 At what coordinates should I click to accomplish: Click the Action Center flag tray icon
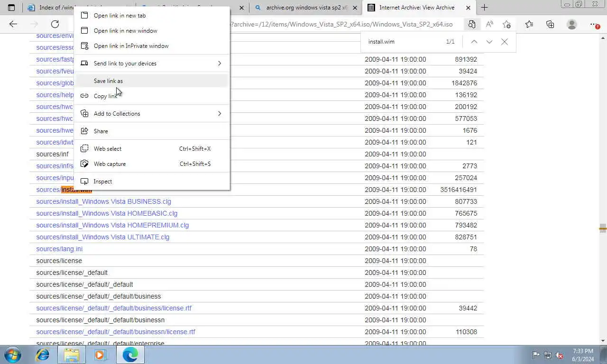(x=536, y=355)
